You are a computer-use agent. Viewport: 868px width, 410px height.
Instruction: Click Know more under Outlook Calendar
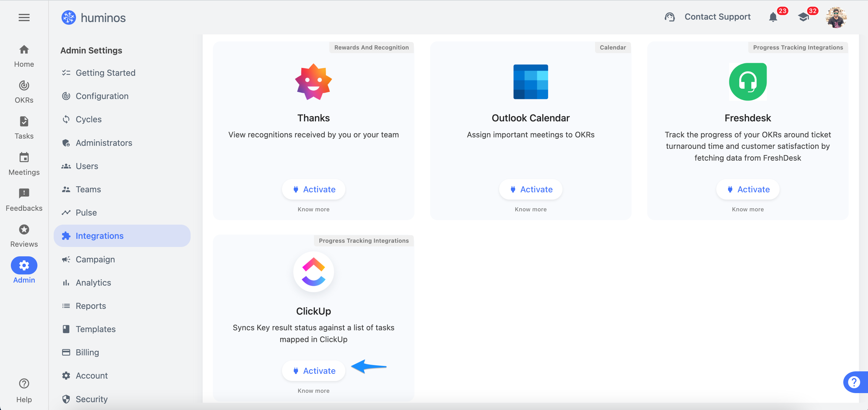click(531, 210)
